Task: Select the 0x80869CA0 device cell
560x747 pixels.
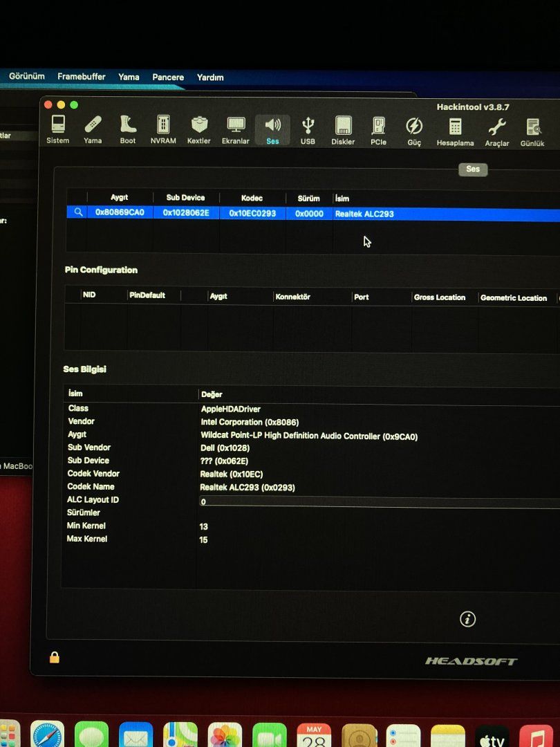Action: (x=120, y=212)
